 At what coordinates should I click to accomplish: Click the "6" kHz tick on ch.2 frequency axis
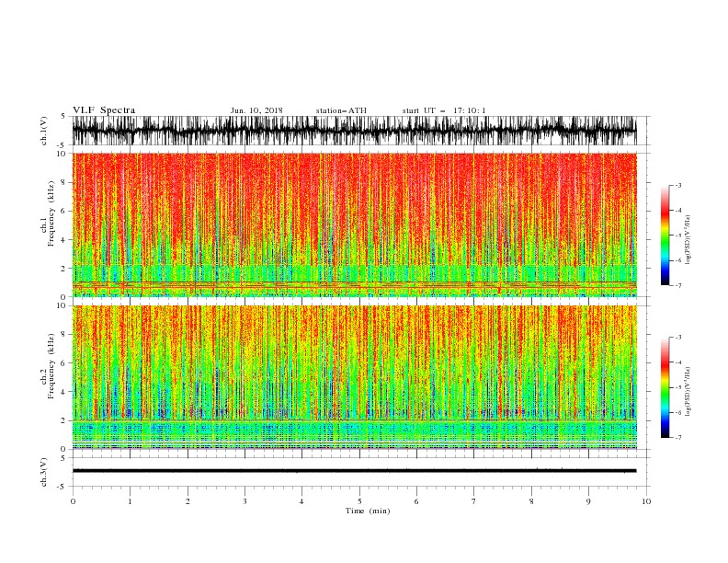[x=63, y=363]
